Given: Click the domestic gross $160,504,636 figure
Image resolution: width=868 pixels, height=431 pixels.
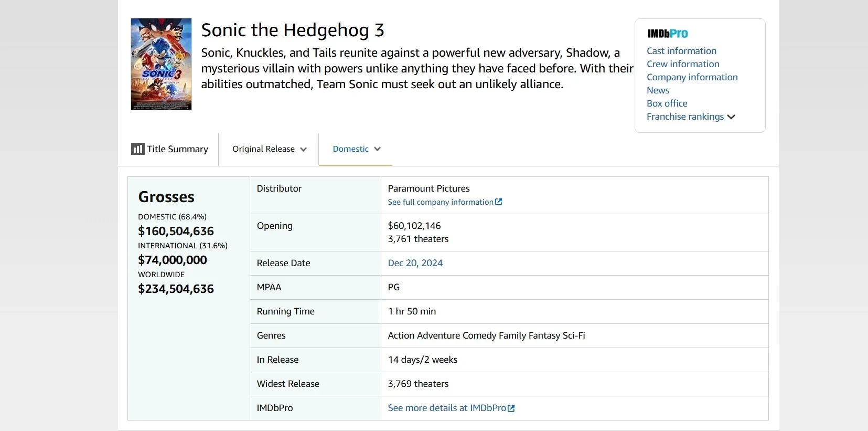Looking at the screenshot, I should [x=176, y=231].
